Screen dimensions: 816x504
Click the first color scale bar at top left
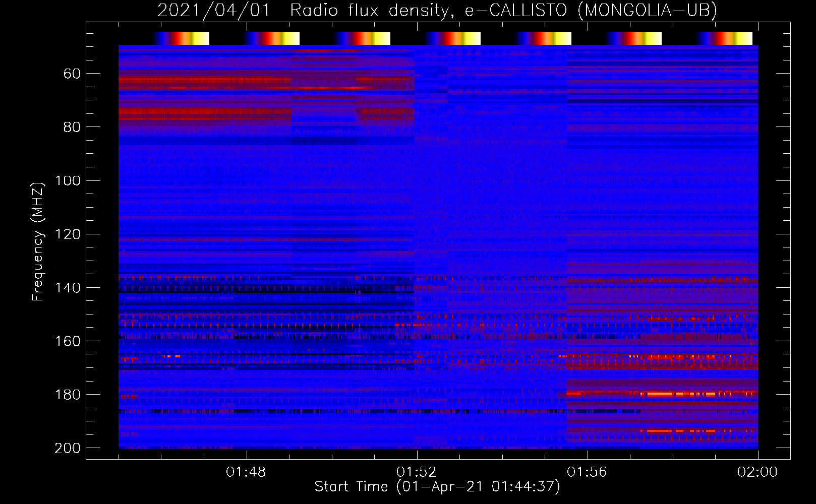coord(181,38)
